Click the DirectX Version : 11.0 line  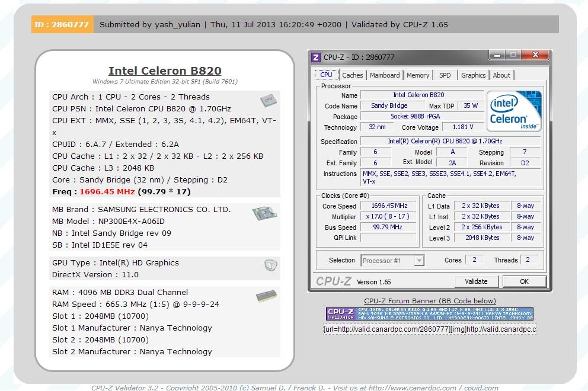coord(95,274)
